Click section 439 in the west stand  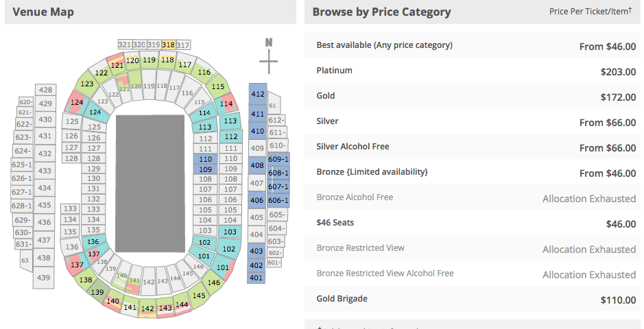[x=43, y=278]
